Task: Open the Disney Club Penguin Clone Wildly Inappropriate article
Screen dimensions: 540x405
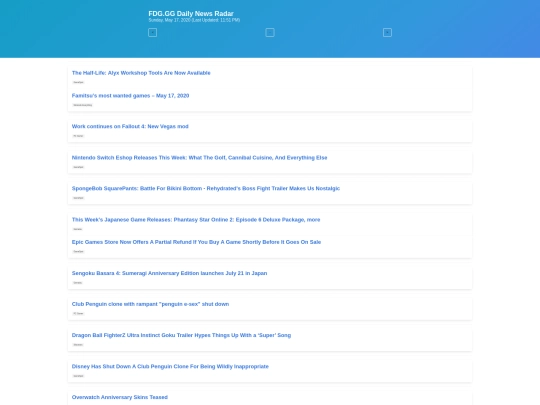Action: click(170, 366)
